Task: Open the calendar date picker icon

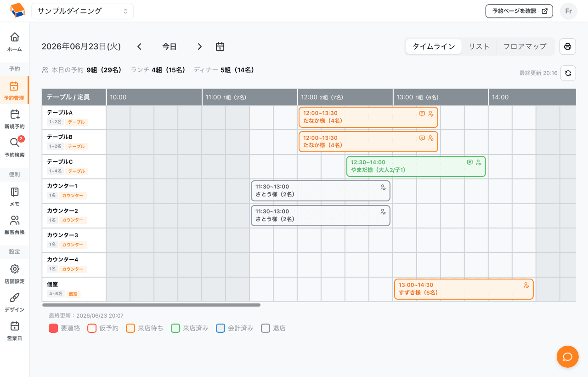Action: 220,46
